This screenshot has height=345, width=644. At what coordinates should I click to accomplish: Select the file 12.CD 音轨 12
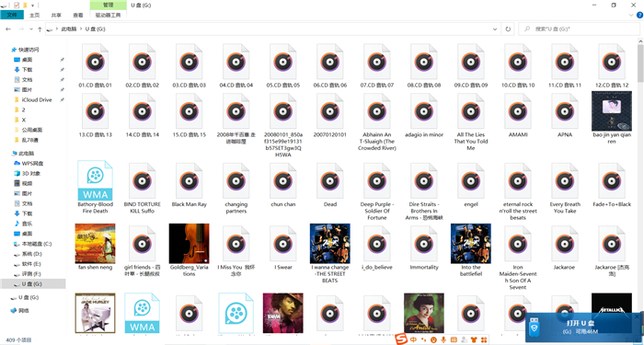(x=612, y=65)
